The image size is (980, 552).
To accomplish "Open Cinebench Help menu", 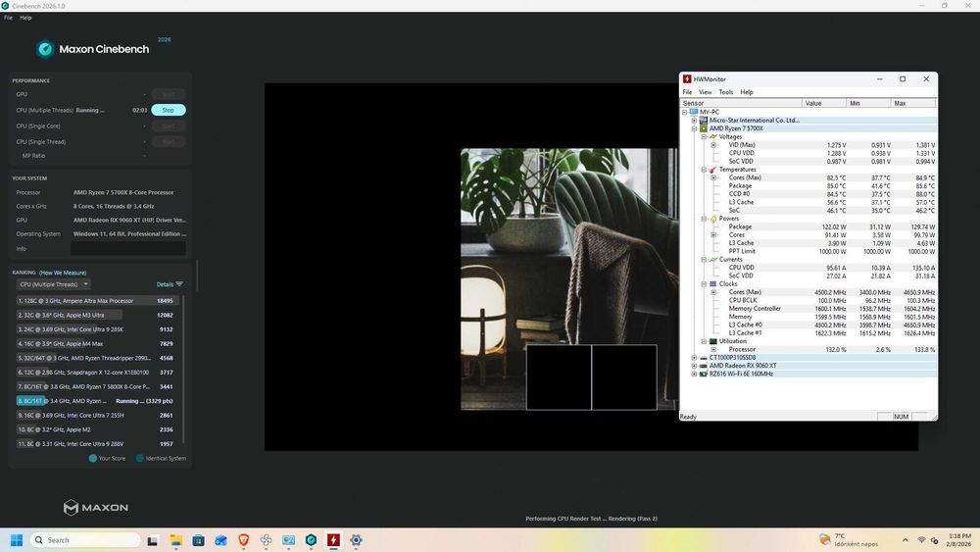I will [25, 18].
